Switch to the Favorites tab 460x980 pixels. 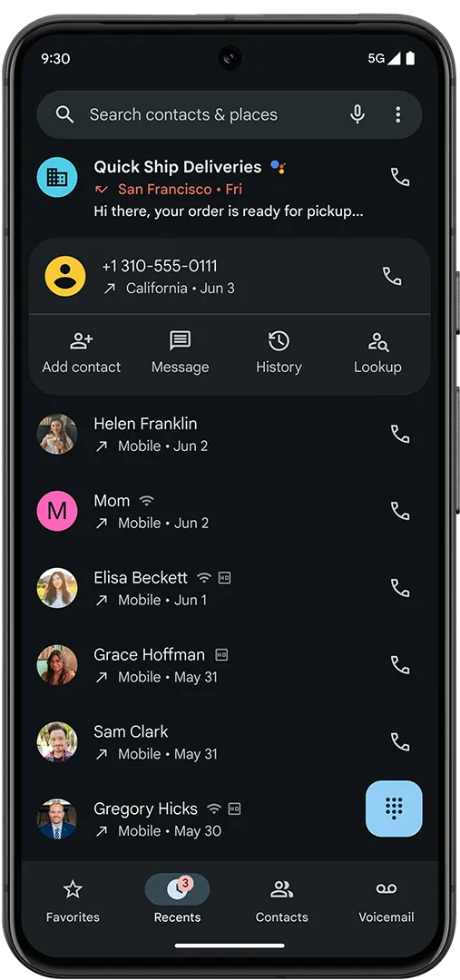73,901
